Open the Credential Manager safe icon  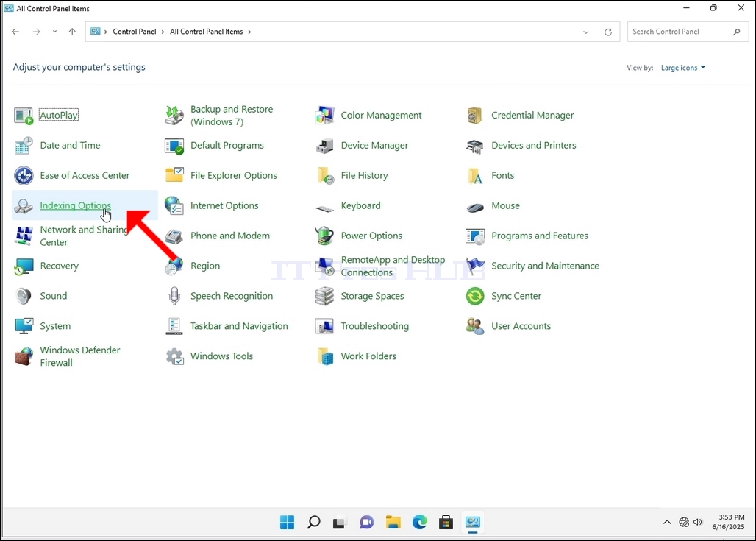475,116
